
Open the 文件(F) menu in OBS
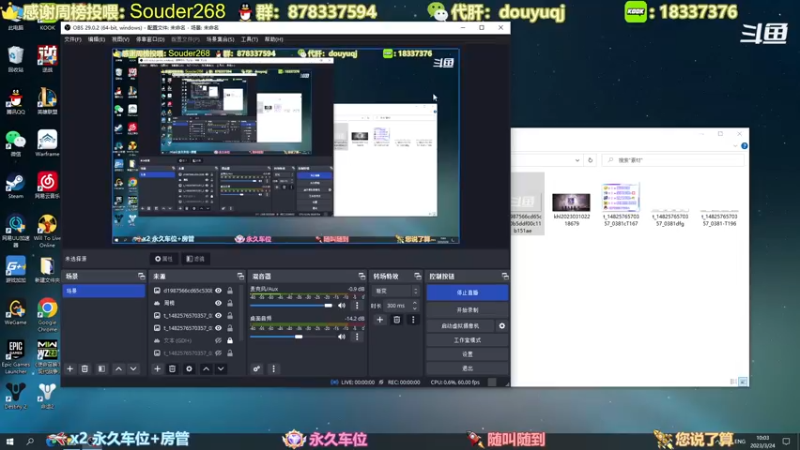point(72,39)
